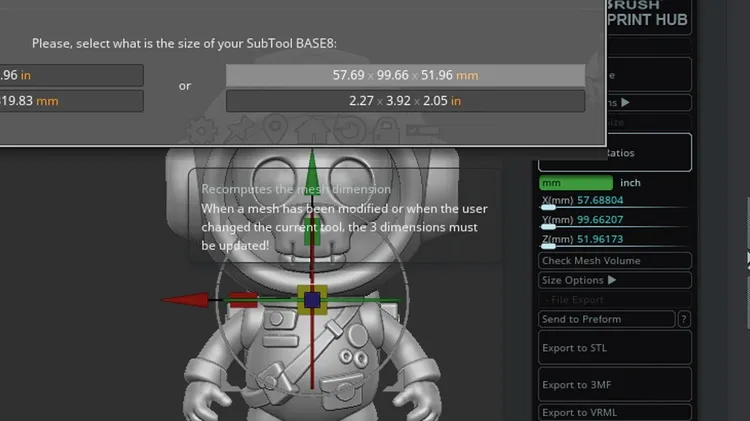Switch units to mm
This screenshot has width=750, height=421.
pos(575,183)
